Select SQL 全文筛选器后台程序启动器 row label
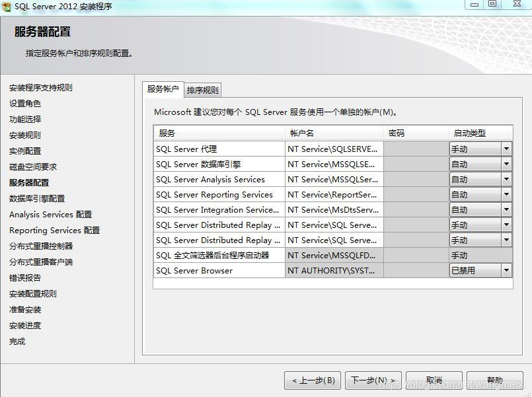The height and width of the screenshot is (397, 532). pyautogui.click(x=212, y=255)
